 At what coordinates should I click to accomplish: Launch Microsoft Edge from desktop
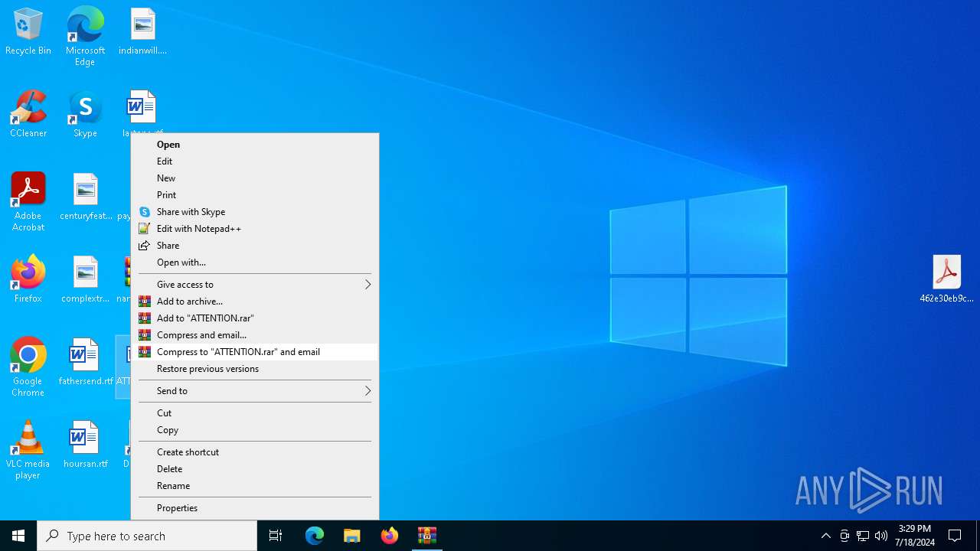point(85,36)
